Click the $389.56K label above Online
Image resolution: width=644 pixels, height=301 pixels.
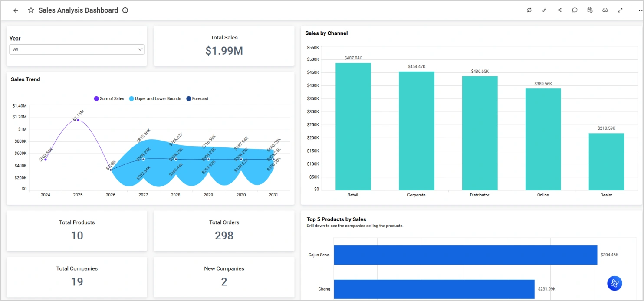click(543, 84)
